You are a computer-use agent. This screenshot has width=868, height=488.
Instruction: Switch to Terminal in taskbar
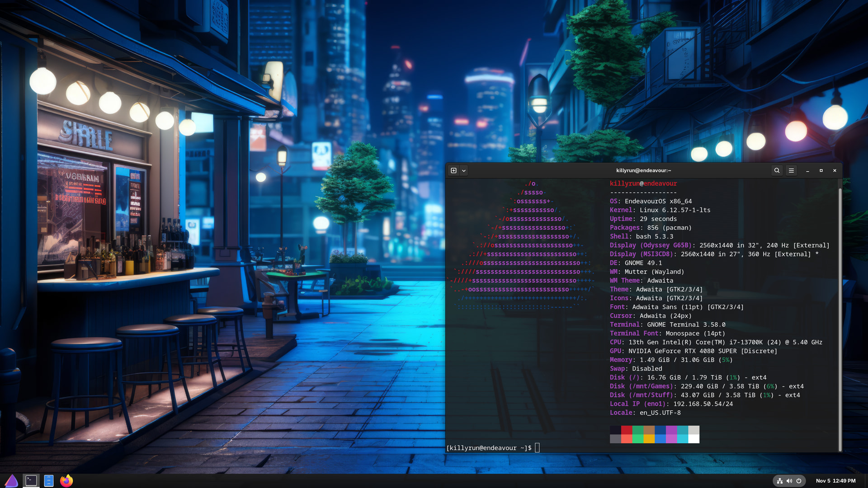(31, 481)
